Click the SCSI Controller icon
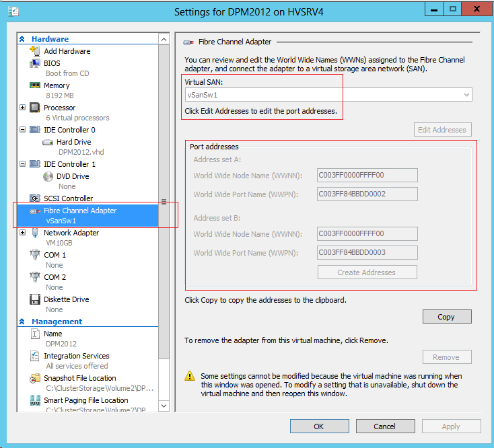494x448 pixels. coord(34,198)
